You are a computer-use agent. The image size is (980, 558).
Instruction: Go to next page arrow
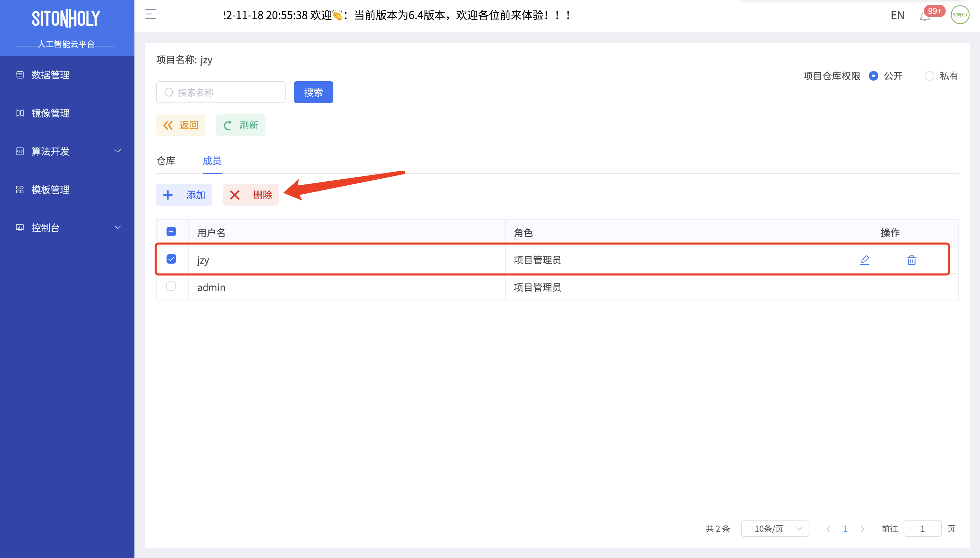[x=862, y=529]
